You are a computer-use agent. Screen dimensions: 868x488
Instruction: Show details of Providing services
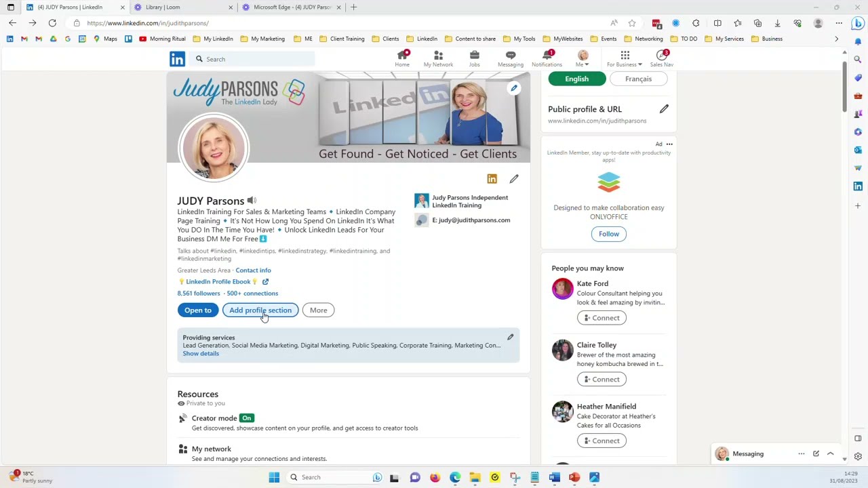pos(201,354)
